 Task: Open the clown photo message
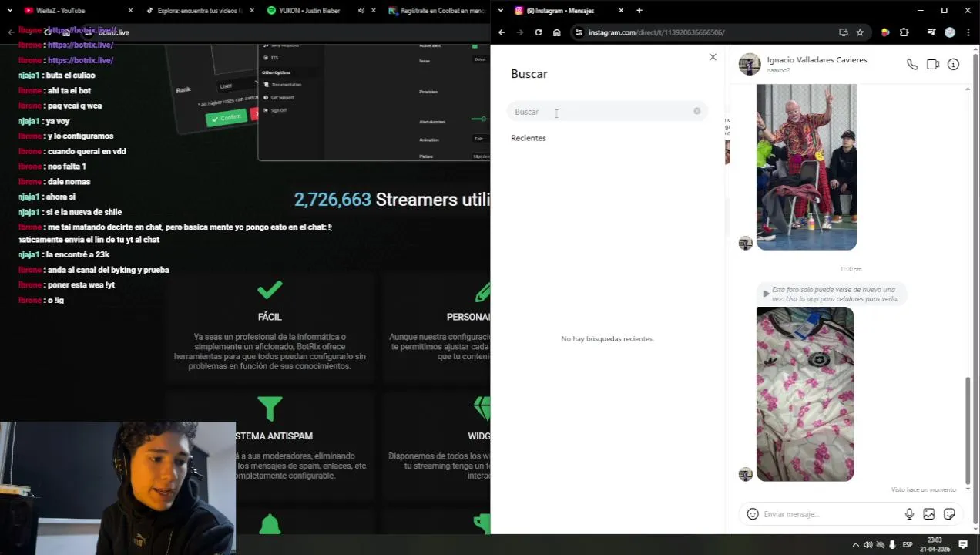coord(806,167)
